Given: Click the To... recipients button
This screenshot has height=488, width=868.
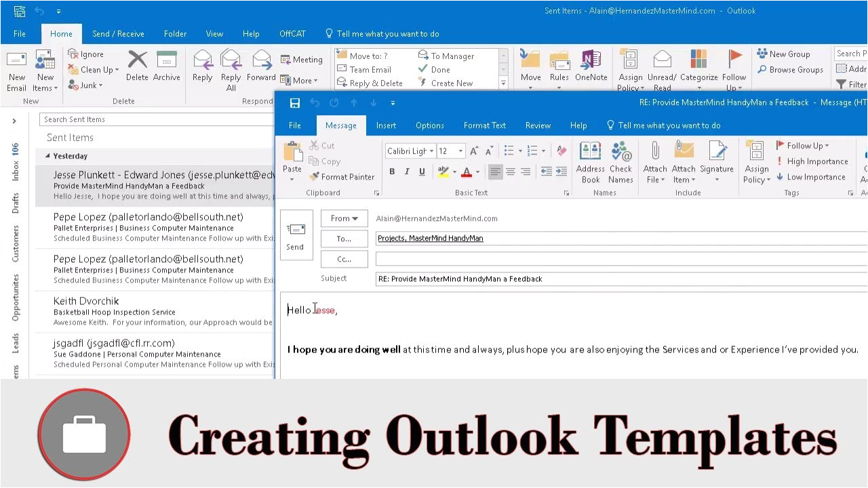Looking at the screenshot, I should pos(344,239).
